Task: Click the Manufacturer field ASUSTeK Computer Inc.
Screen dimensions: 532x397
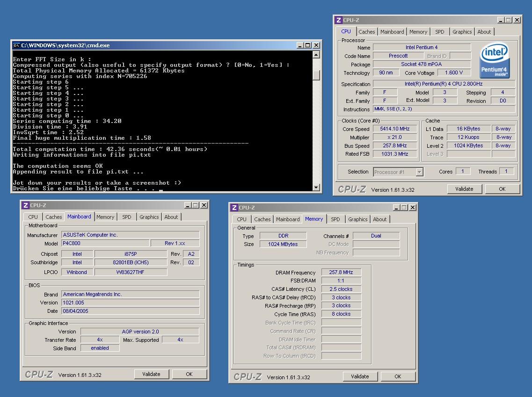Action: pyautogui.click(x=130, y=235)
